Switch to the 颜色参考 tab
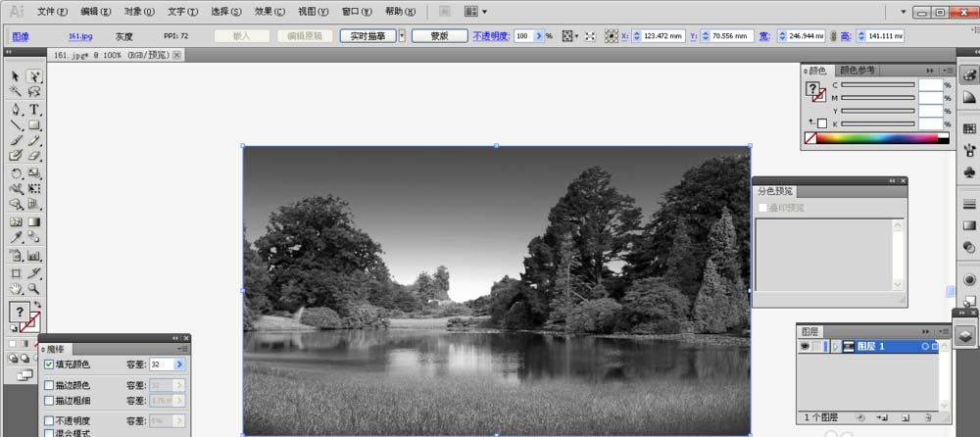980x437 pixels. click(x=857, y=71)
